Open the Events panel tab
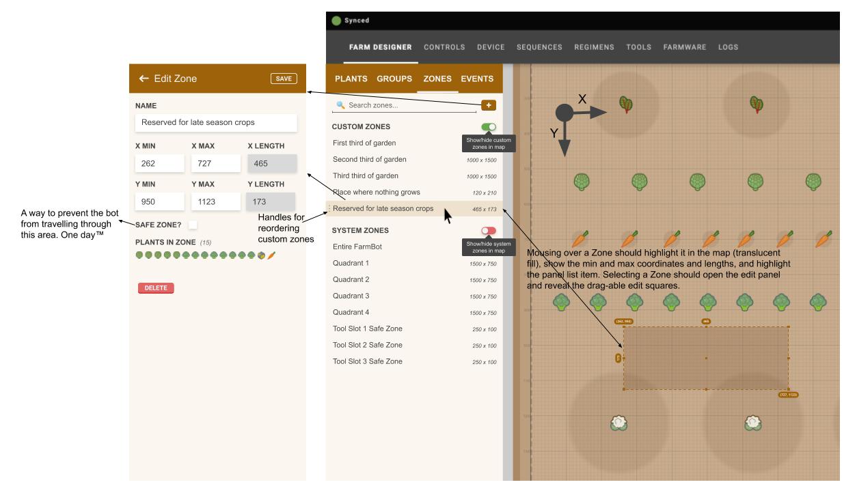The height and width of the screenshot is (504, 857). pos(477,79)
